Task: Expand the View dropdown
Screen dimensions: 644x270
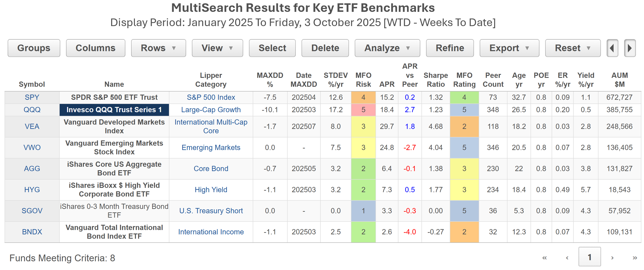Action: [x=217, y=48]
